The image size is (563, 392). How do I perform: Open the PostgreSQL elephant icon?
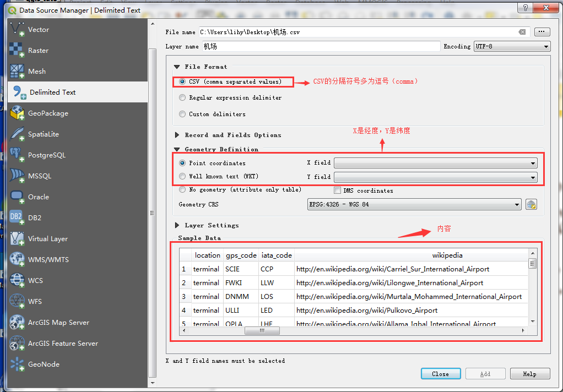[18, 155]
